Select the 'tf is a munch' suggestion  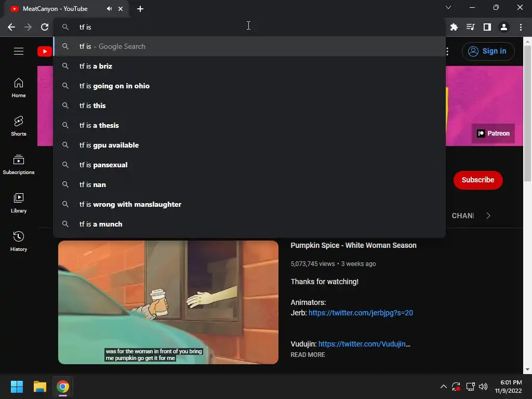click(249, 224)
